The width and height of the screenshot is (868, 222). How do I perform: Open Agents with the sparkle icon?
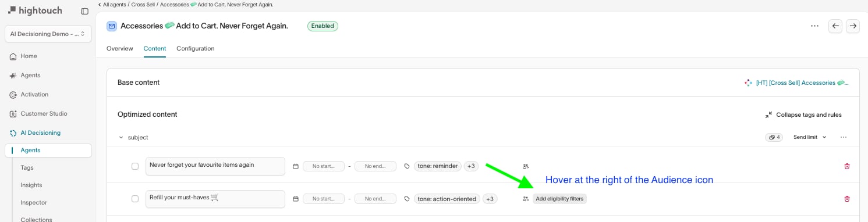pyautogui.click(x=30, y=76)
